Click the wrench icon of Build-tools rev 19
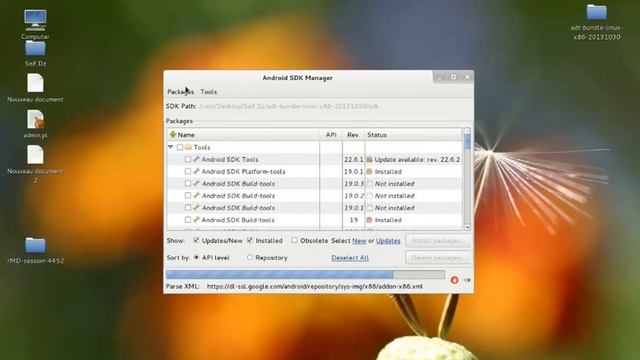 (x=196, y=220)
